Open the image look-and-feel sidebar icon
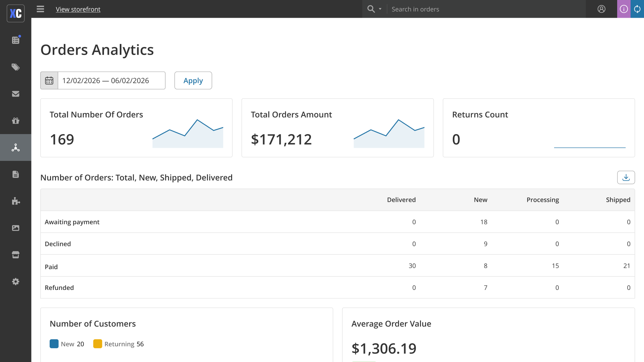This screenshot has width=644, height=362. pos(16,228)
